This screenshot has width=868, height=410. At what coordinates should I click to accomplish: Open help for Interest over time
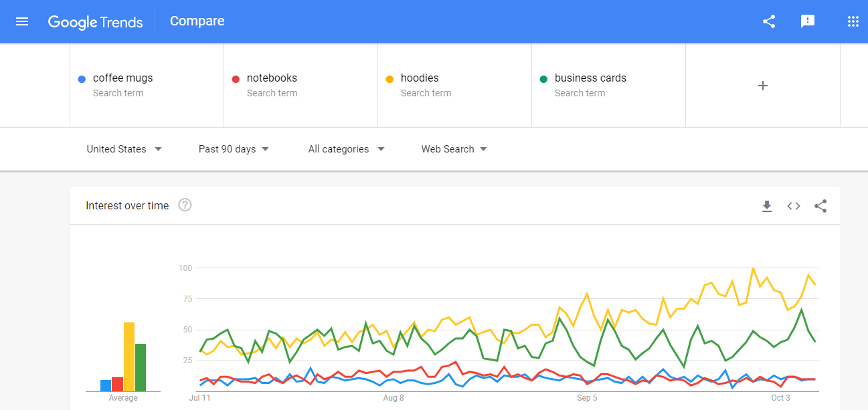click(x=185, y=205)
